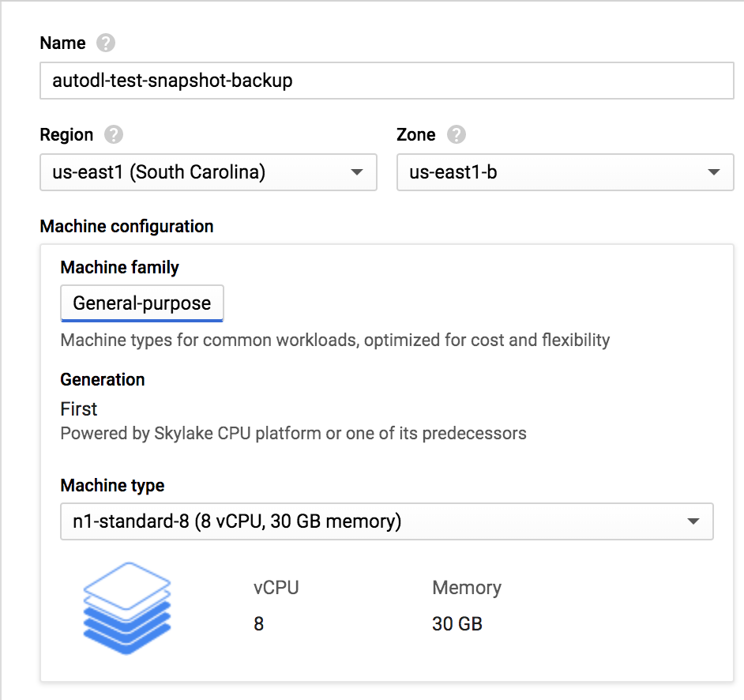Click the Memory value 30 GB

[x=457, y=623]
